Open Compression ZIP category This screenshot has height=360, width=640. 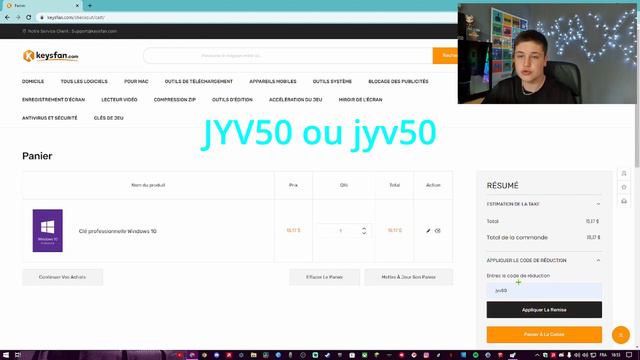(175, 100)
